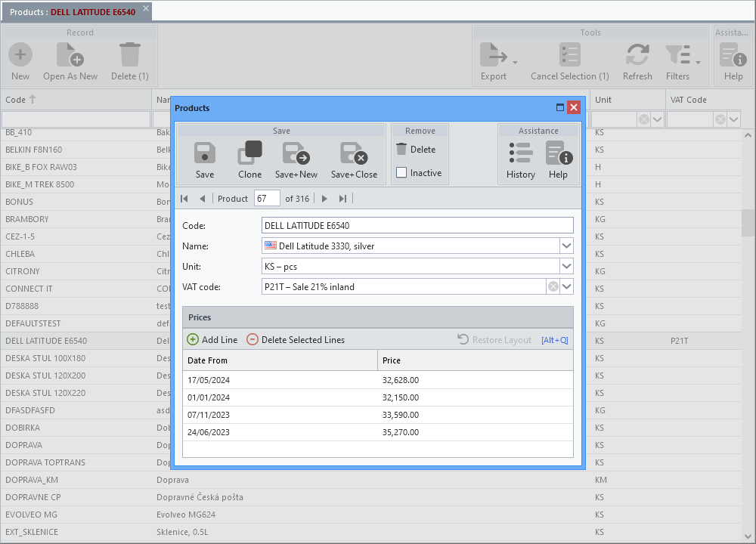The image size is (756, 544).
Task: Click the product Code input field
Action: [x=417, y=225]
